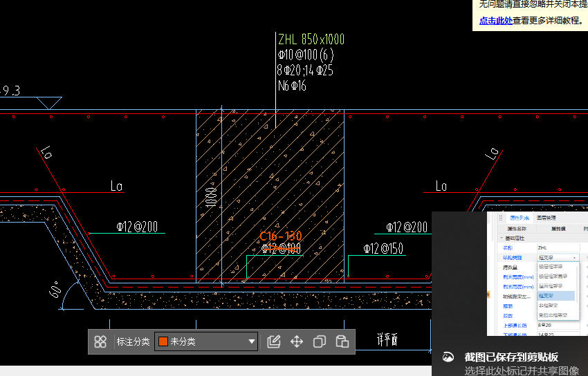Select the vertical 1000 dimension text
Screen dimensions: 588x376
click(212, 198)
